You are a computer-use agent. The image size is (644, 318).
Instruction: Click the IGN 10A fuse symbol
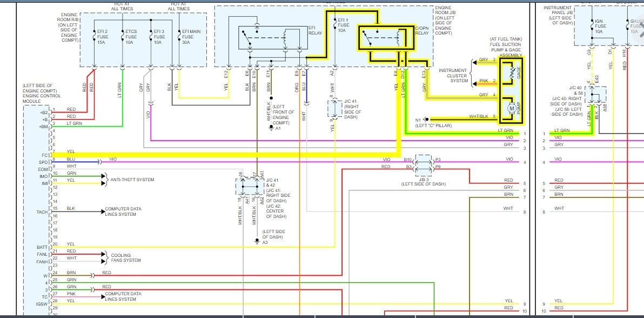coord(592,24)
